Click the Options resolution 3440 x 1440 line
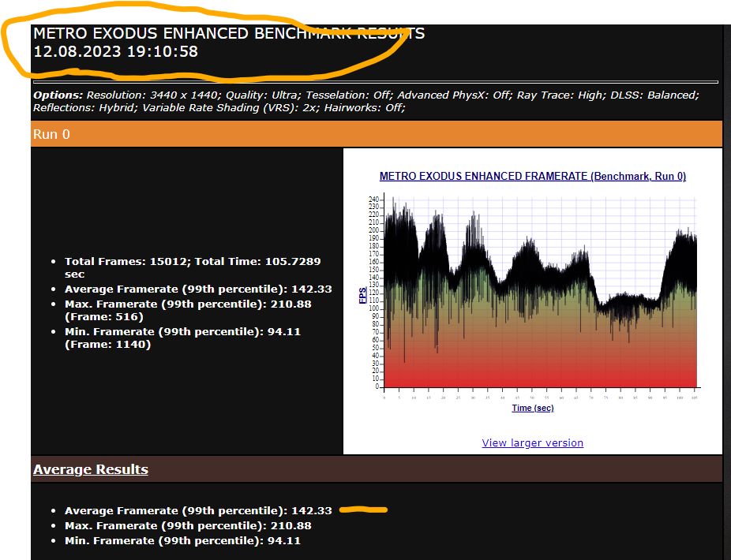 click(366, 95)
